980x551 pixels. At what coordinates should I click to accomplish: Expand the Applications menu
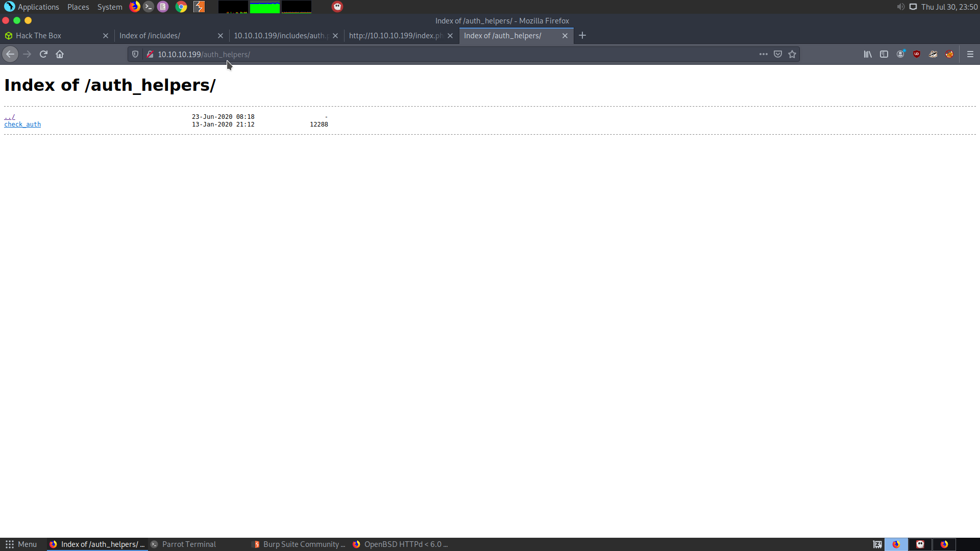pos(38,7)
